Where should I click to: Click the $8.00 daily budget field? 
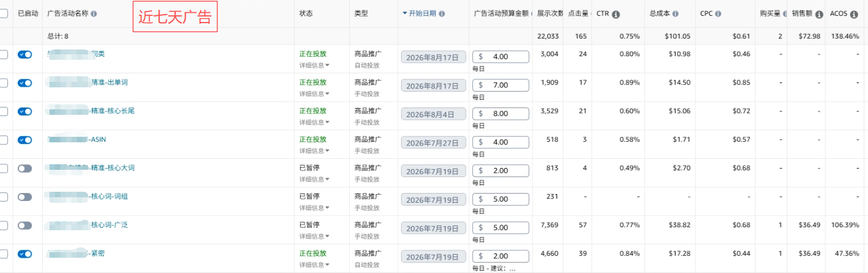[501, 114]
